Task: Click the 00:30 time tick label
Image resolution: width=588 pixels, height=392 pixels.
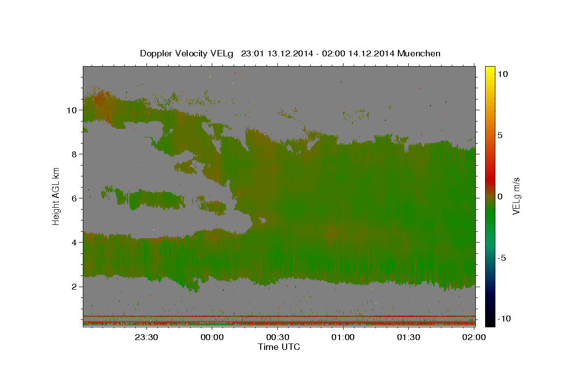Action: pyautogui.click(x=277, y=337)
